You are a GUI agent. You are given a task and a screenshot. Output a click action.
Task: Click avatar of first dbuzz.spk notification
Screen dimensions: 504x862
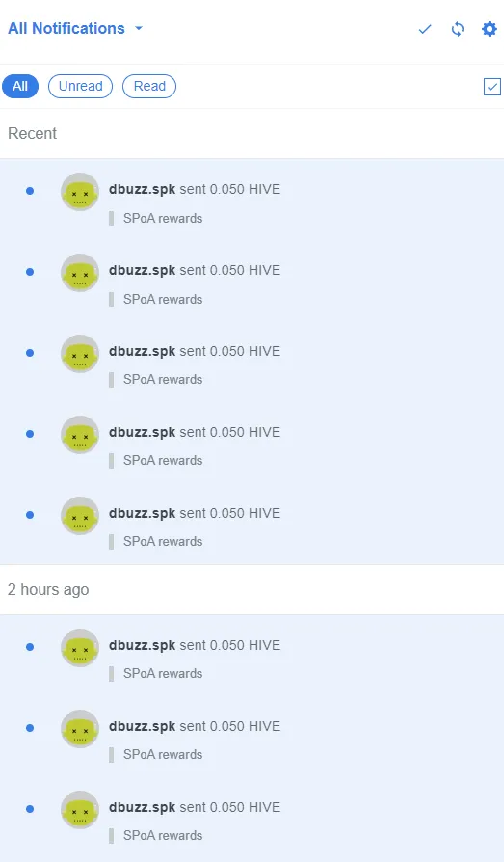click(x=80, y=192)
